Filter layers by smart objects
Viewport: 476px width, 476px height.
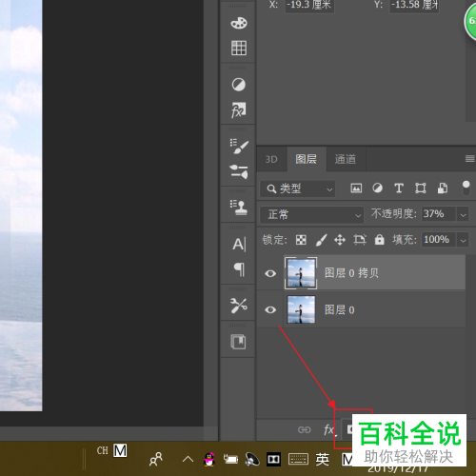(x=443, y=188)
